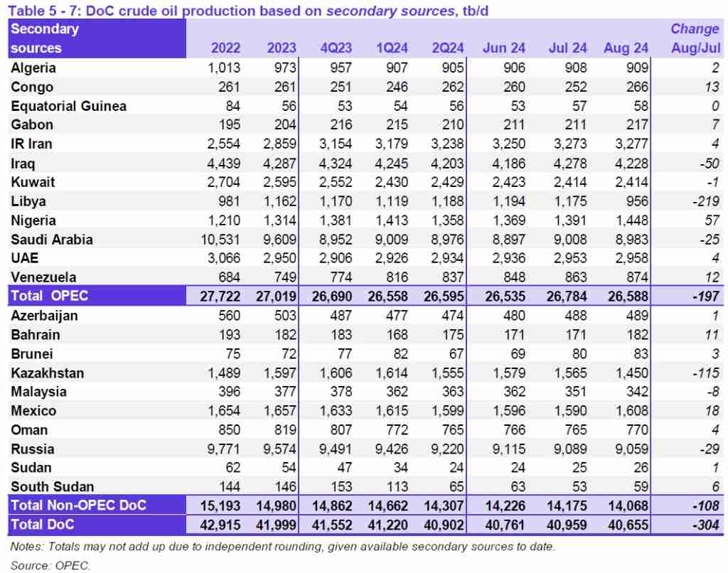This screenshot has width=728, height=573.
Task: Click the Russia row label
Action: (31, 449)
